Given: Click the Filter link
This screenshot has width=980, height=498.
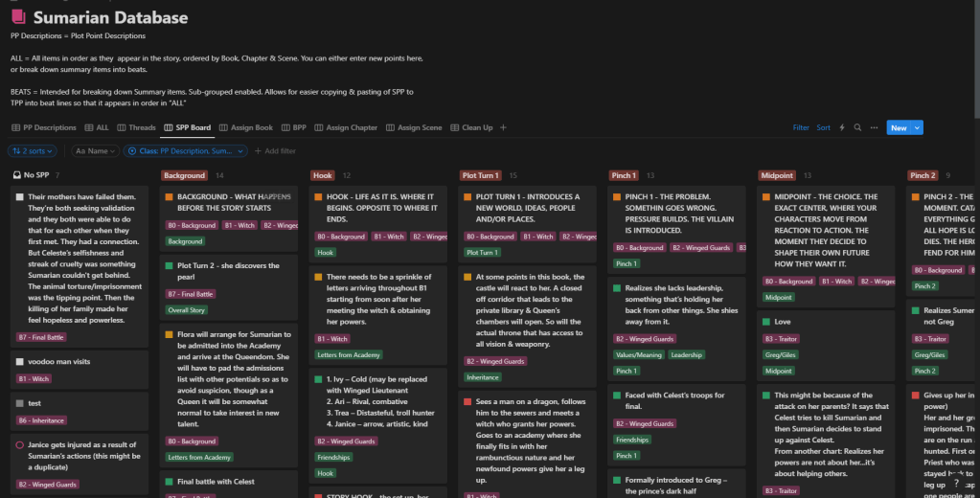Looking at the screenshot, I should [x=801, y=127].
